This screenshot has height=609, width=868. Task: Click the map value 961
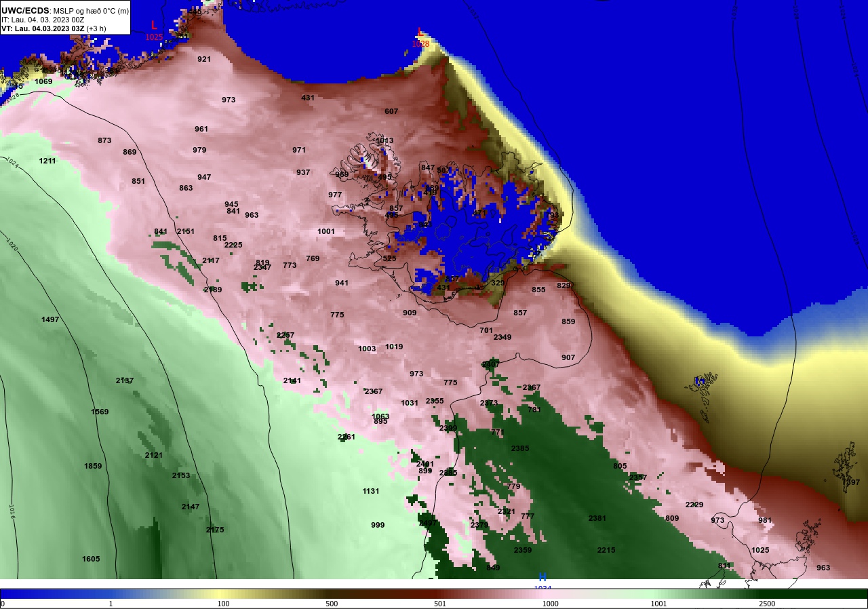[x=201, y=129]
